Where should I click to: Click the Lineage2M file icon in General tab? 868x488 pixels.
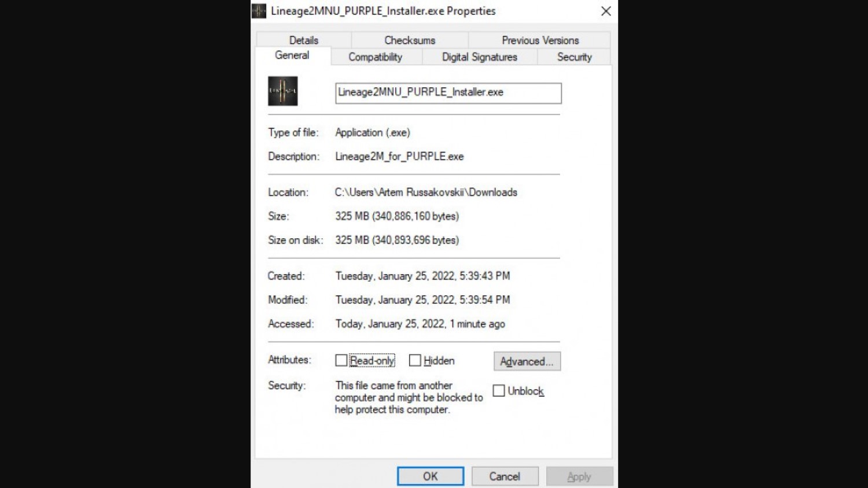coord(282,91)
